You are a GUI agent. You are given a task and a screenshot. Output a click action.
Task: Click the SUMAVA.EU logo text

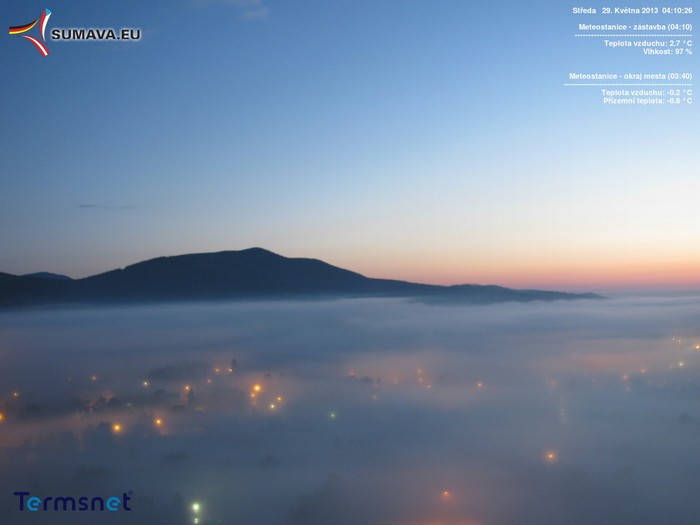pyautogui.click(x=96, y=34)
